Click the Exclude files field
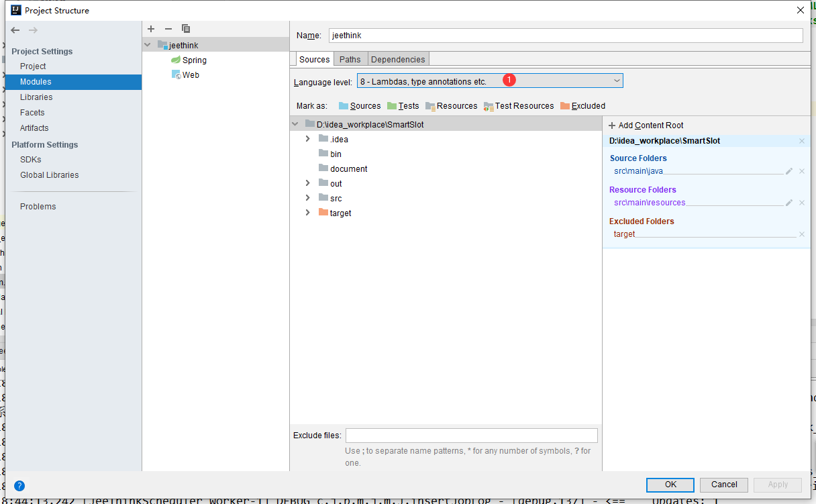This screenshot has width=816, height=504. (x=471, y=436)
